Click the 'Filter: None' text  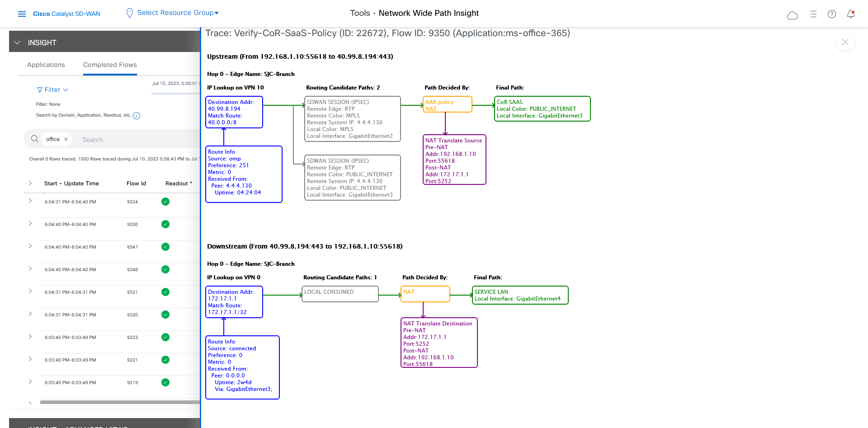click(x=48, y=104)
